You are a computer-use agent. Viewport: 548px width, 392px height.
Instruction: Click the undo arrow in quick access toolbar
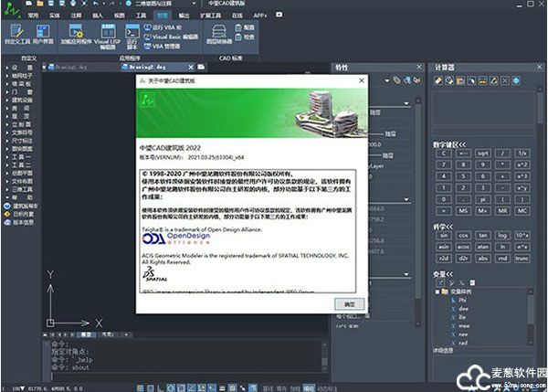[96, 4]
